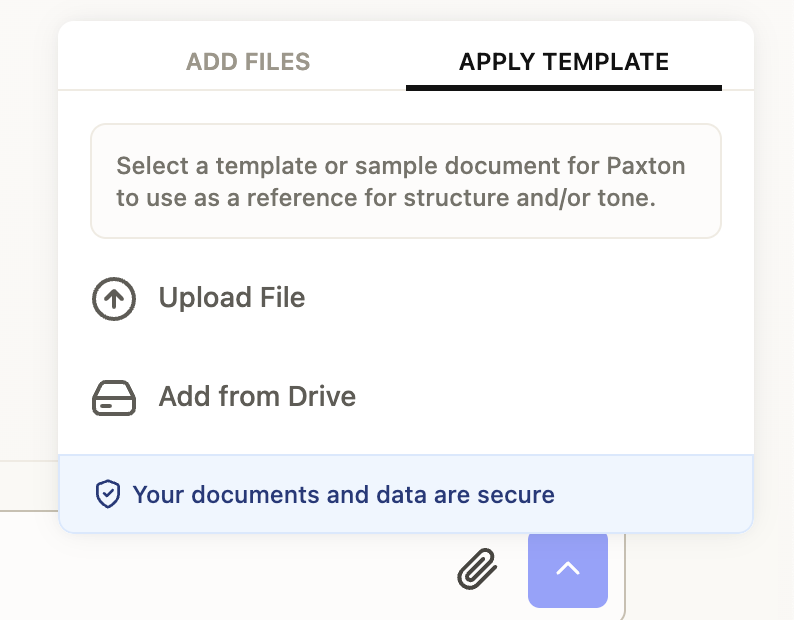Click the template instructions description box
Screen dimensions: 794x620
(x=405, y=181)
